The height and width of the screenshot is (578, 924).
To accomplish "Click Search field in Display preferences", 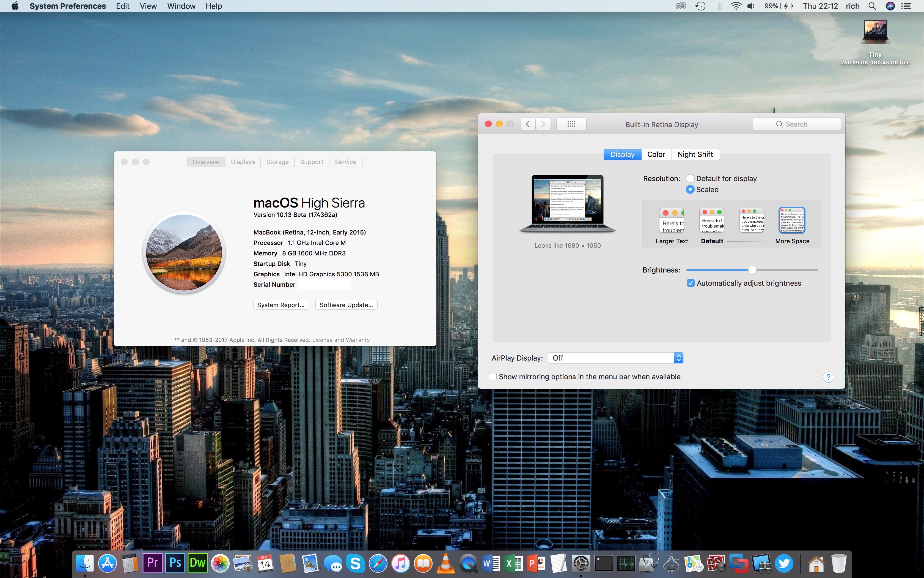I will [x=796, y=124].
